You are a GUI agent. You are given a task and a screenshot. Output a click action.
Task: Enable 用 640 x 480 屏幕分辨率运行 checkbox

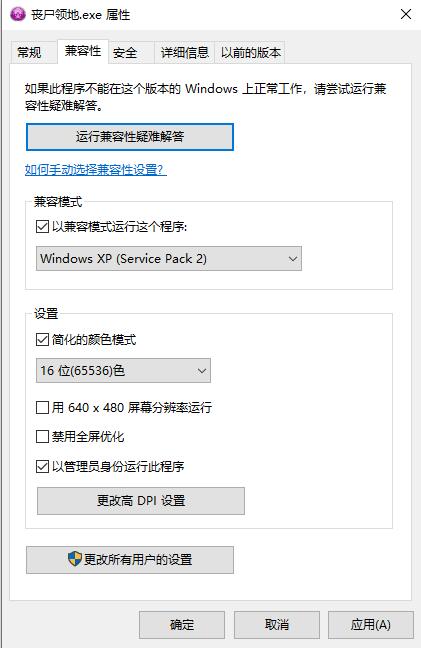point(42,407)
